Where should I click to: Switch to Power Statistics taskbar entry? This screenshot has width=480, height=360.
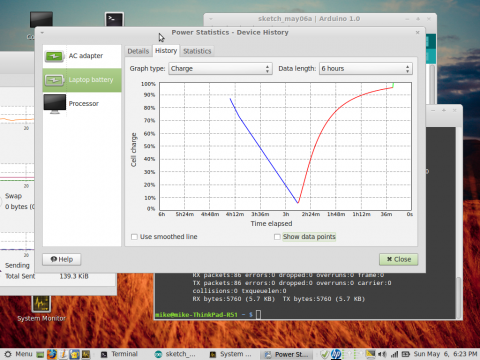[x=286, y=354]
